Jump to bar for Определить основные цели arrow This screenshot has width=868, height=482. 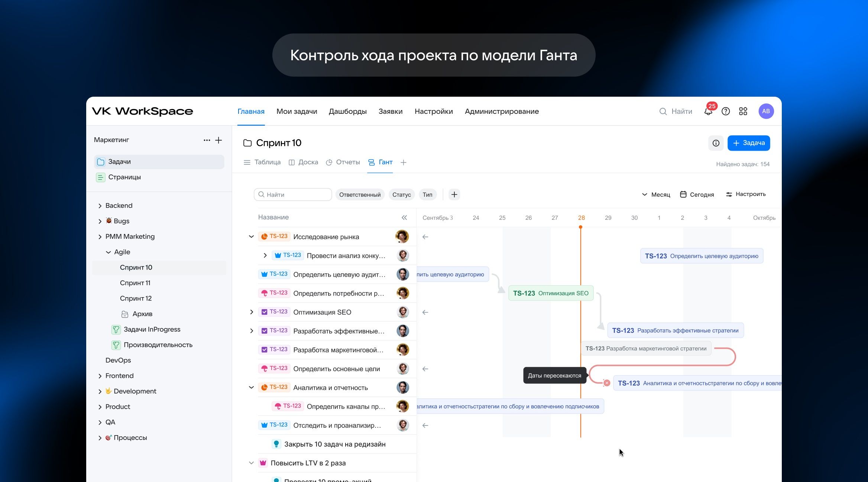[425, 369]
